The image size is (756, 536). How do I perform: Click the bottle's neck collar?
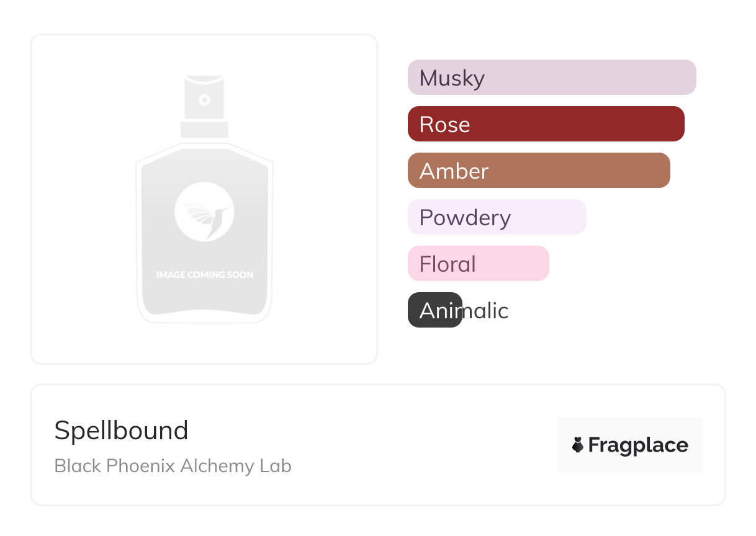[x=204, y=130]
